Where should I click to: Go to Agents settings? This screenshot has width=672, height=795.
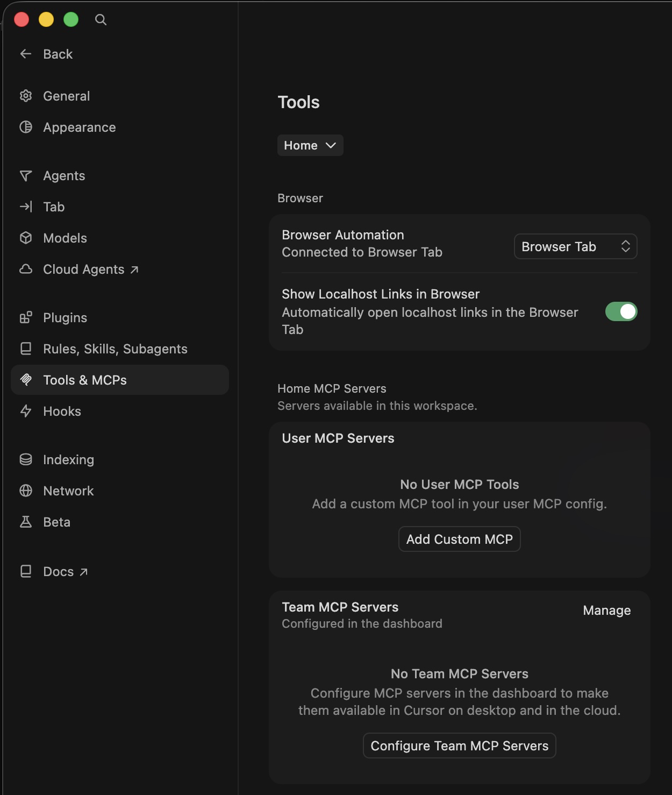120,176
